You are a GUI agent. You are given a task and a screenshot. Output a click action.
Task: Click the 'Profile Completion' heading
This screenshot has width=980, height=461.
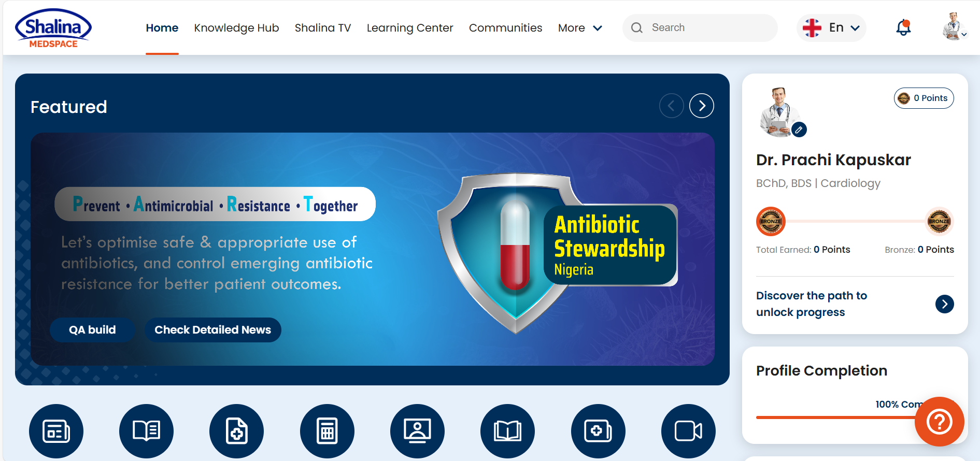821,371
